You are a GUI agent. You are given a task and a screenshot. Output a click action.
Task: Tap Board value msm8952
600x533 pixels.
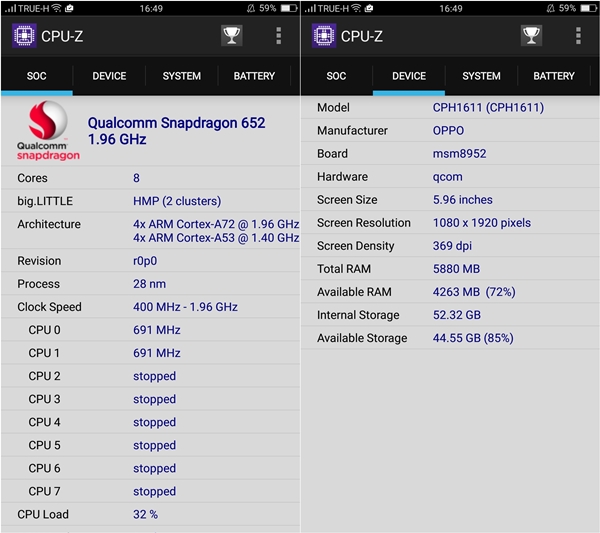(x=459, y=153)
